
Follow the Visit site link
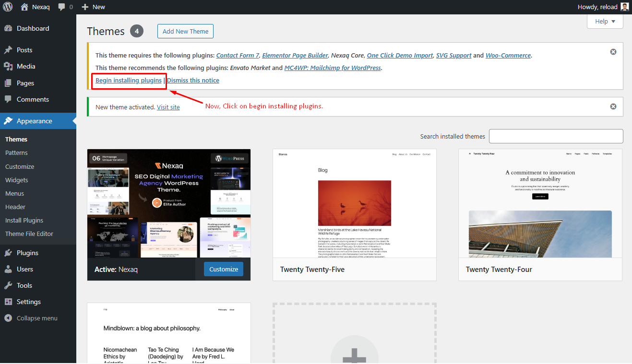[x=168, y=107]
